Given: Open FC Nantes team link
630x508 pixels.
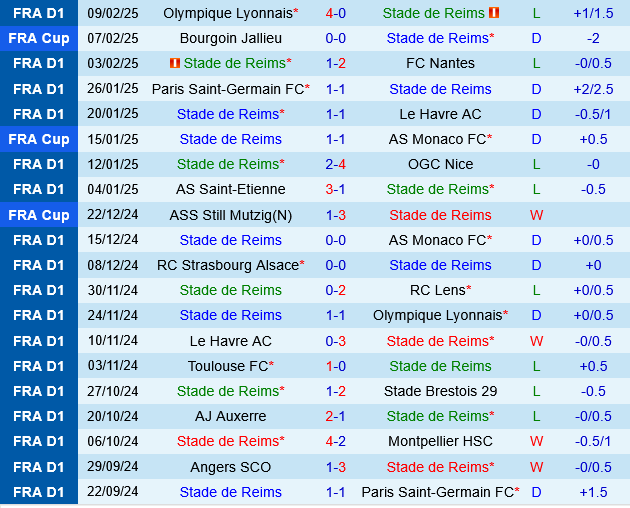Looking at the screenshot, I should coord(440,63).
